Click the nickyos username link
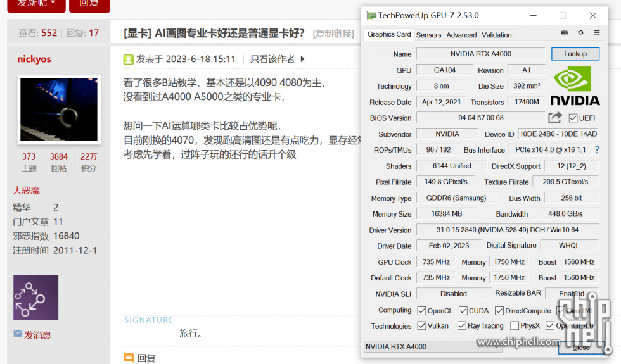The height and width of the screenshot is (364, 621). pyautogui.click(x=34, y=59)
